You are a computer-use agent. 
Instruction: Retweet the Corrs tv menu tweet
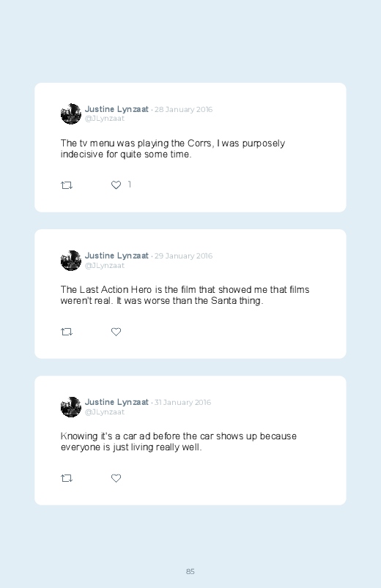point(67,185)
